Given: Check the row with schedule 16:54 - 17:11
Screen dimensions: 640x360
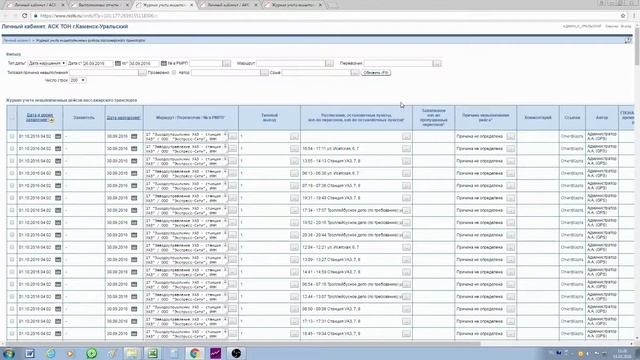Looking at the screenshot, I should [12, 149].
